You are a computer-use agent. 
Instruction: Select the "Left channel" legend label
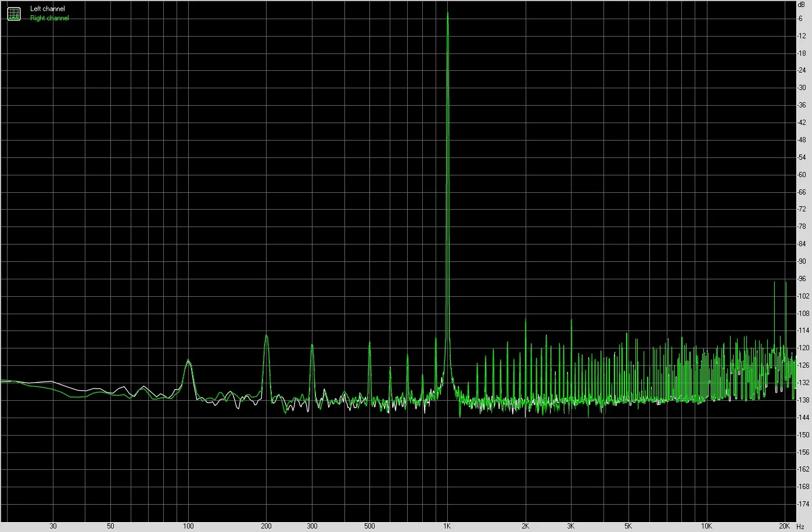coord(48,9)
